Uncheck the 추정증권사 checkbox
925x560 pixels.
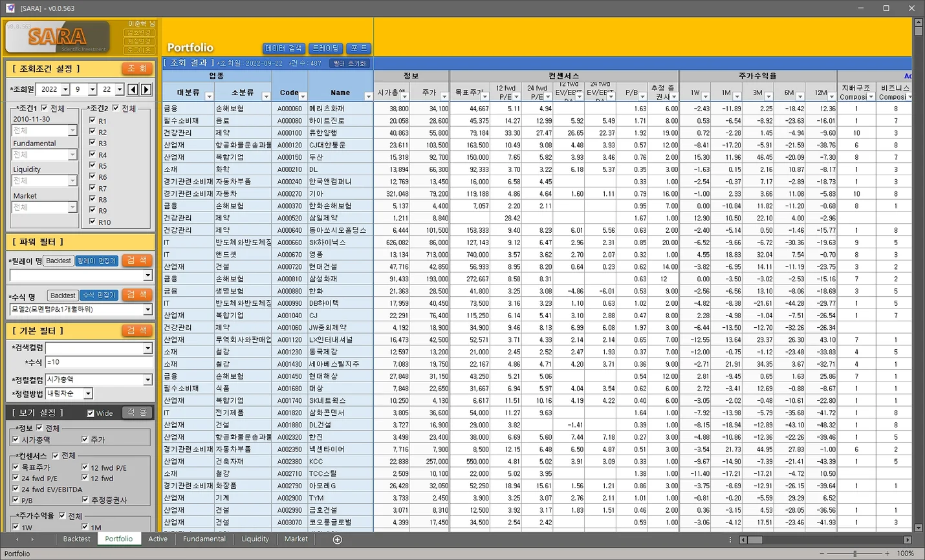[x=85, y=500]
